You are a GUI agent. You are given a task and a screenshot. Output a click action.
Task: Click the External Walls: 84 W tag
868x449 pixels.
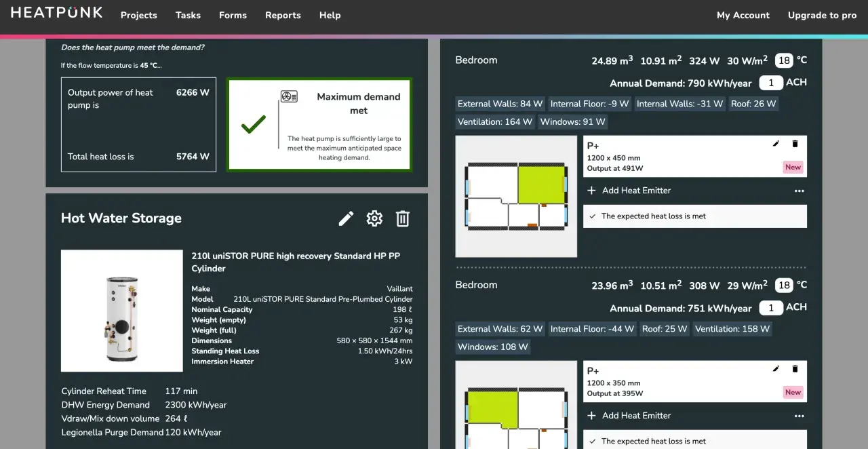500,104
